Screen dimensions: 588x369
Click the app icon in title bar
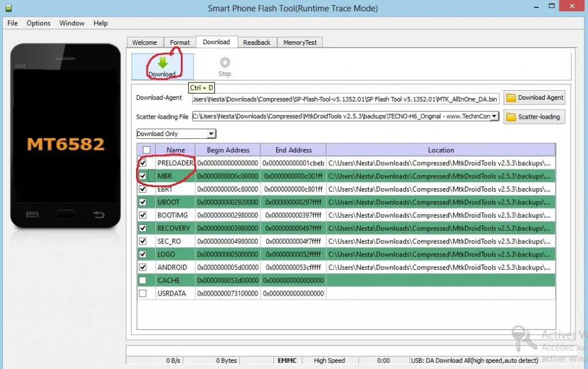pos(7,7)
